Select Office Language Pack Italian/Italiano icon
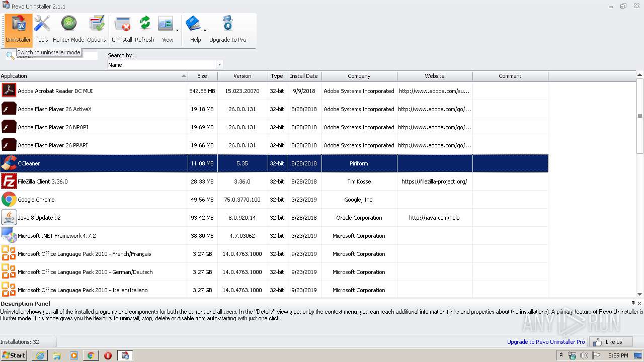Image resolution: width=644 pixels, height=362 pixels. [x=9, y=290]
